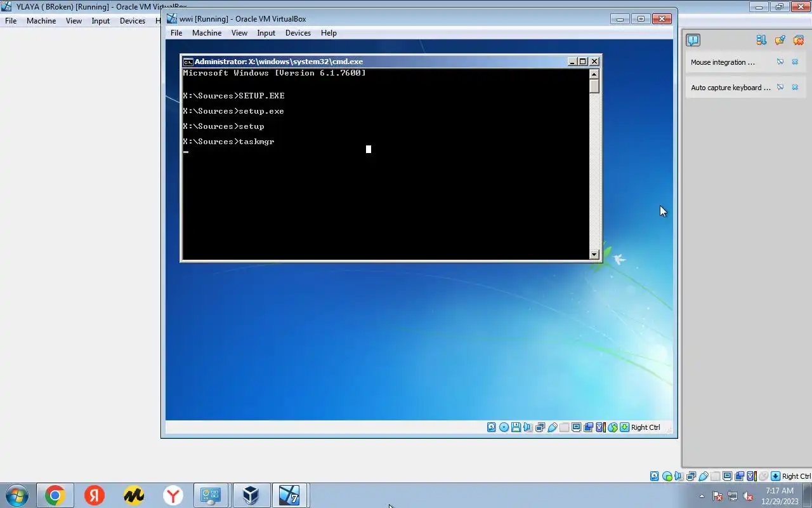Open Devices menu in YLAYA window
Screen dimensions: 812x508
(x=133, y=21)
